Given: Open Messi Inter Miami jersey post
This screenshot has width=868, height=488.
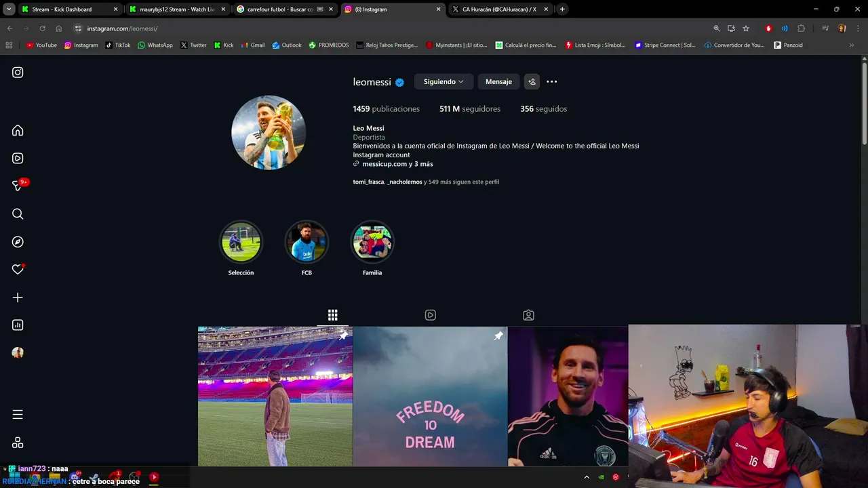Looking at the screenshot, I should coord(568,396).
